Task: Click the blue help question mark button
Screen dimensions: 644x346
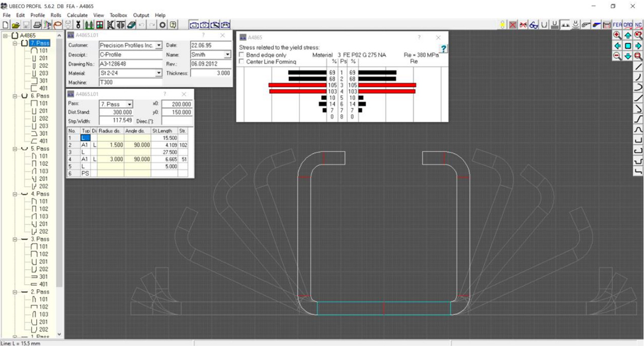Action: coord(443,49)
